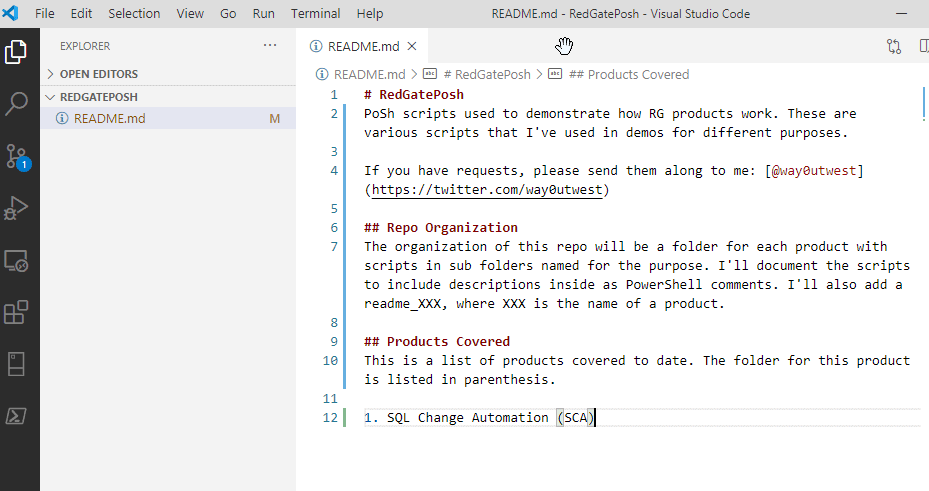Click the '## Repo Organization' heading
This screenshot has height=491, width=929.
point(441,227)
